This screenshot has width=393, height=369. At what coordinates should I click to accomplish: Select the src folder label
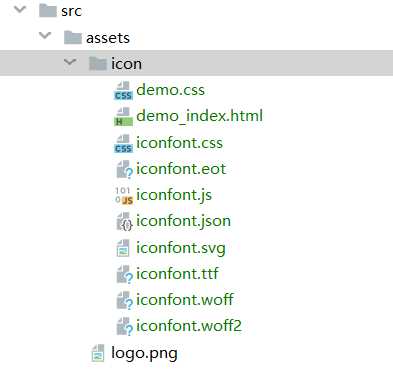(71, 11)
